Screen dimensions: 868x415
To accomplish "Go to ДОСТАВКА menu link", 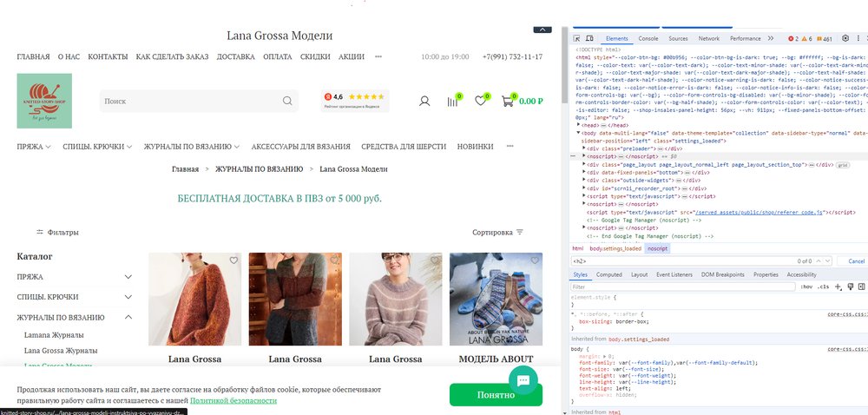I will click(x=236, y=56).
